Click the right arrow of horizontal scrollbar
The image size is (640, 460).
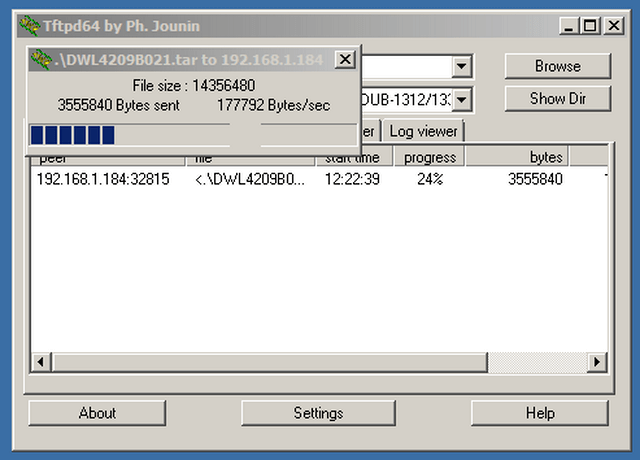pyautogui.click(x=597, y=362)
